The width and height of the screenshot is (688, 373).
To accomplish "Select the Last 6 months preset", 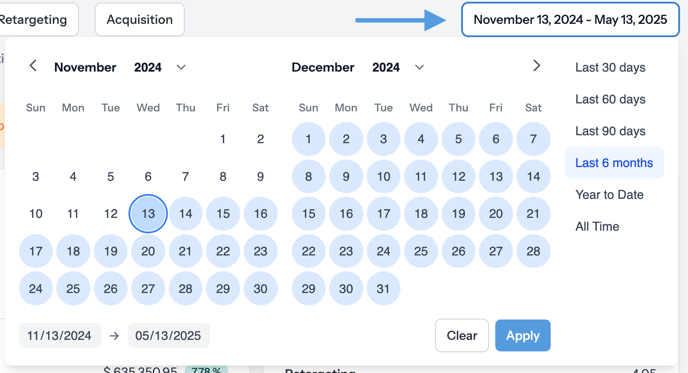I will [614, 163].
